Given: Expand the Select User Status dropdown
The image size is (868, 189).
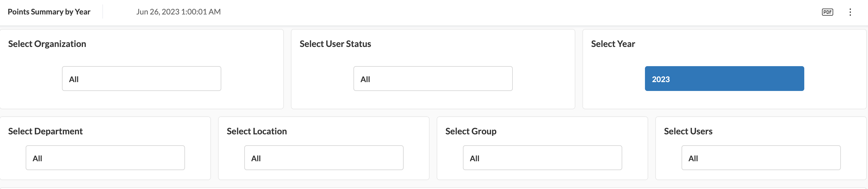Looking at the screenshot, I should coord(433,79).
